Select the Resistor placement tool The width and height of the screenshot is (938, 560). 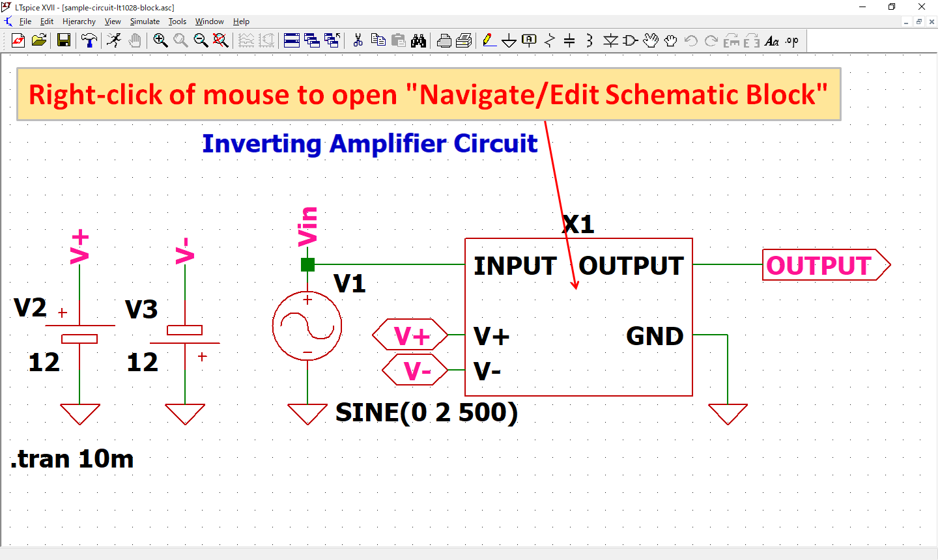click(548, 40)
